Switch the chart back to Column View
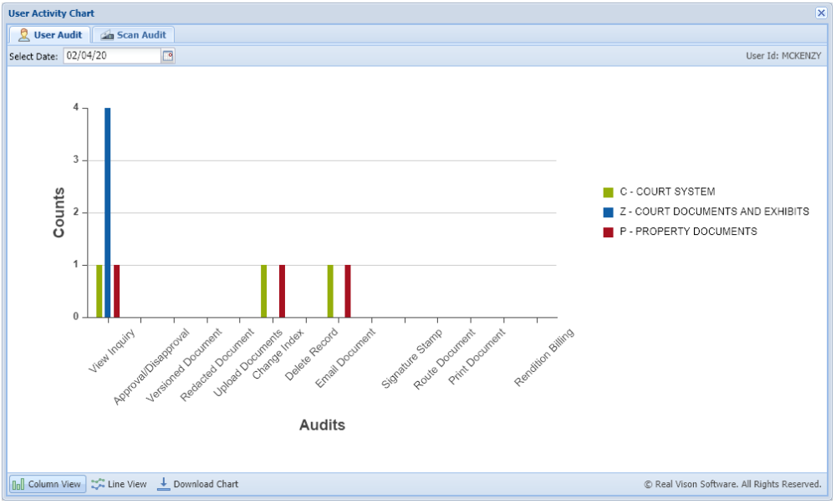The height and width of the screenshot is (504, 836). tap(46, 483)
